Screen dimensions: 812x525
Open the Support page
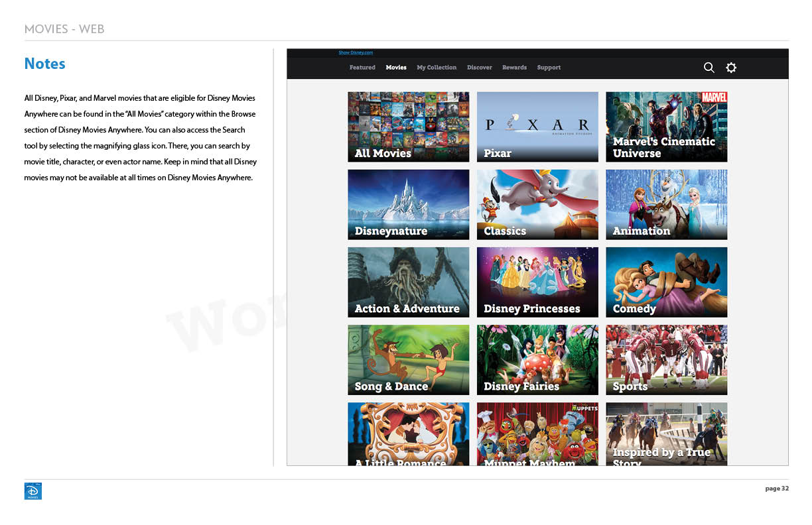coord(549,68)
